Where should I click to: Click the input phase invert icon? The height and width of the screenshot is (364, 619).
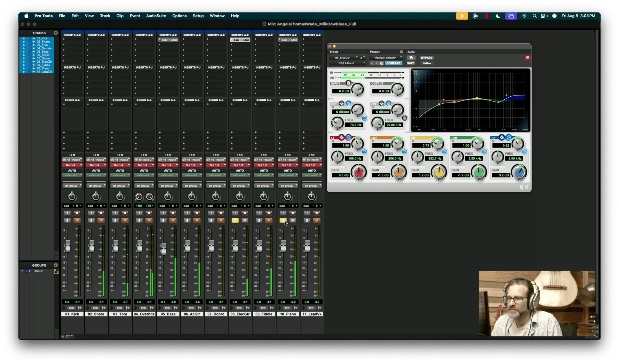coord(348,83)
